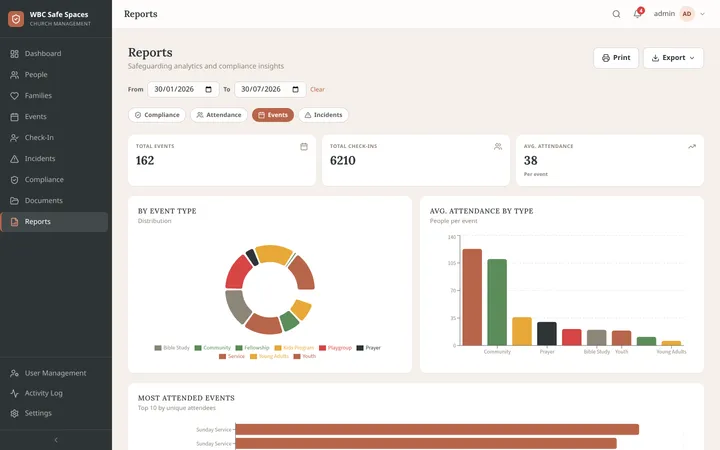Image resolution: width=720 pixels, height=450 pixels.
Task: Click the Reports document icon in sidebar
Action: pos(14,222)
